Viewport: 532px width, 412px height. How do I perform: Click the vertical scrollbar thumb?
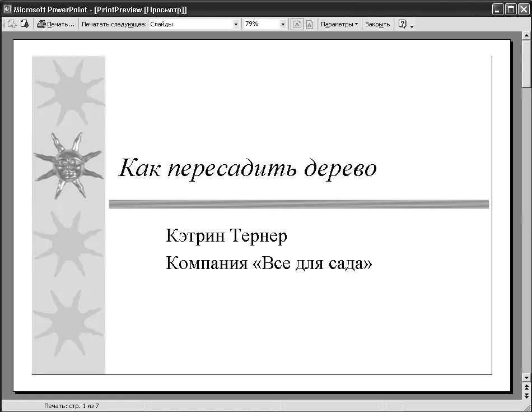526,63
